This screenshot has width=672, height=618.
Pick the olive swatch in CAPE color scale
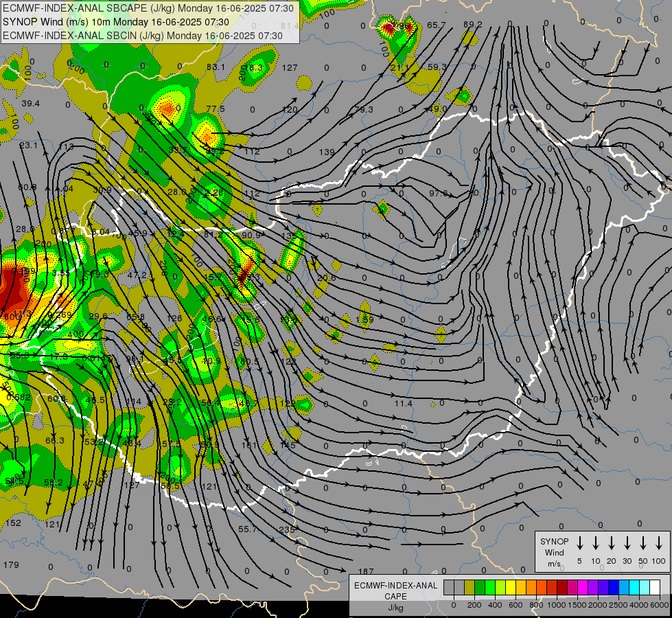[x=470, y=587]
